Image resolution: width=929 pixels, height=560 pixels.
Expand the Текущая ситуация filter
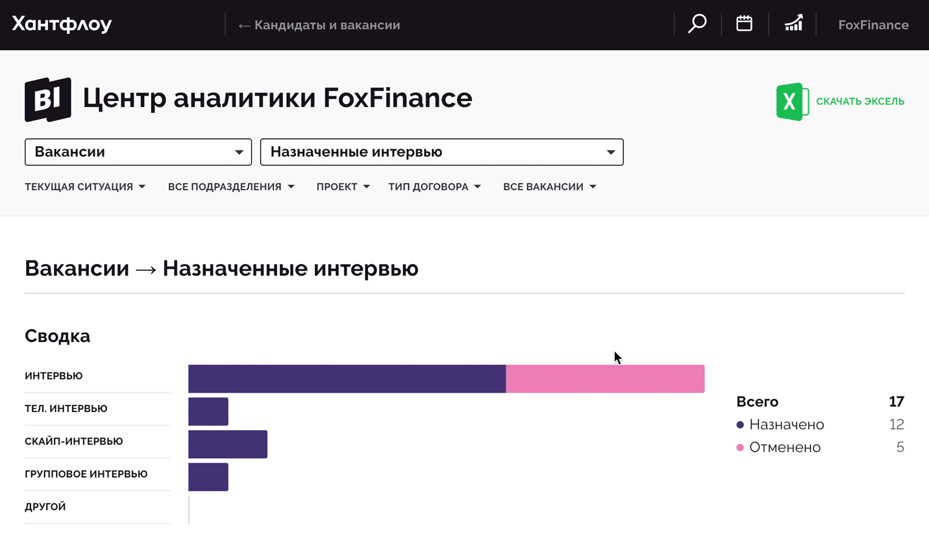point(85,187)
